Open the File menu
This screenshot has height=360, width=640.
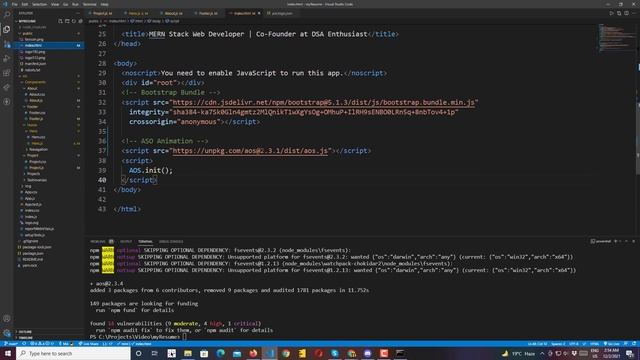tap(14, 4)
